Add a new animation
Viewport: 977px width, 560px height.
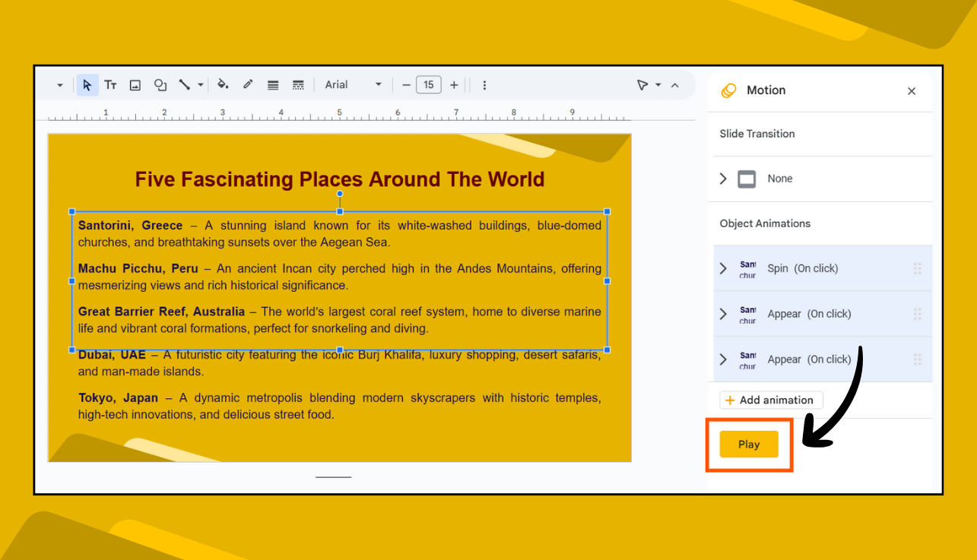pyautogui.click(x=770, y=400)
